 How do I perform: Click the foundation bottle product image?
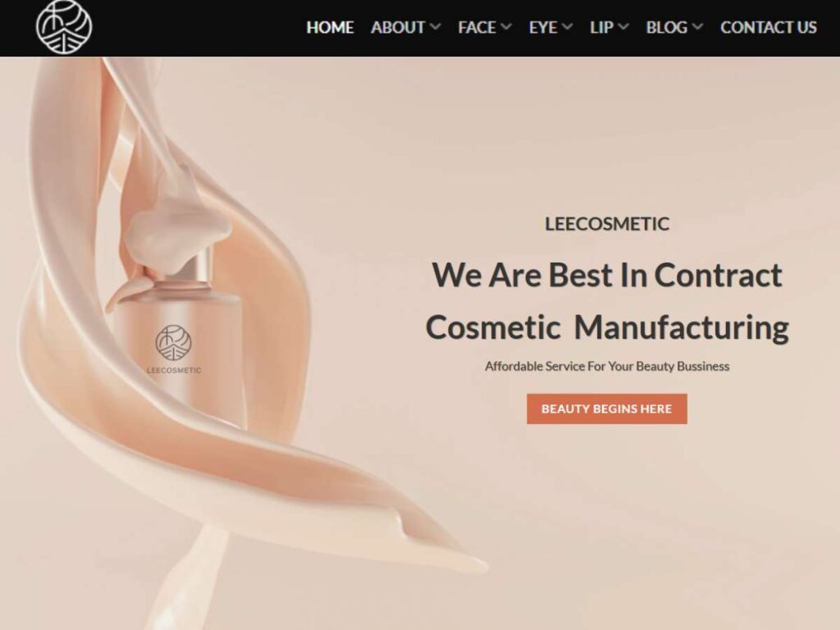177,332
